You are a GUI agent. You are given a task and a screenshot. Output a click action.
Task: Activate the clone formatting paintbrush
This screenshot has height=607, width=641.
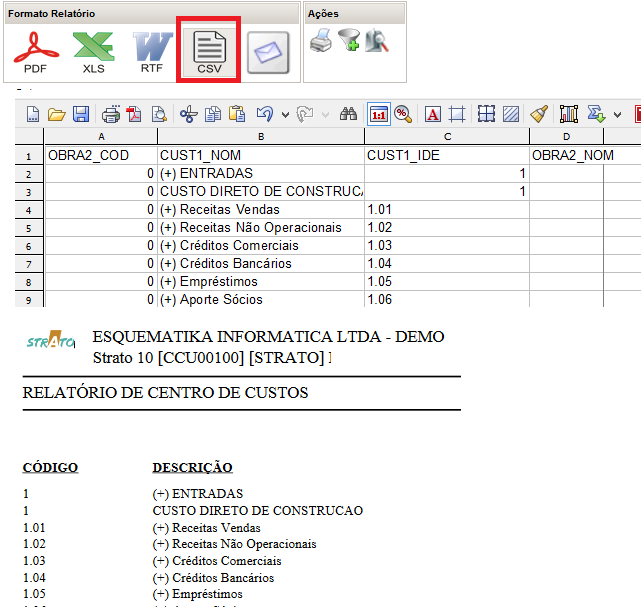539,114
